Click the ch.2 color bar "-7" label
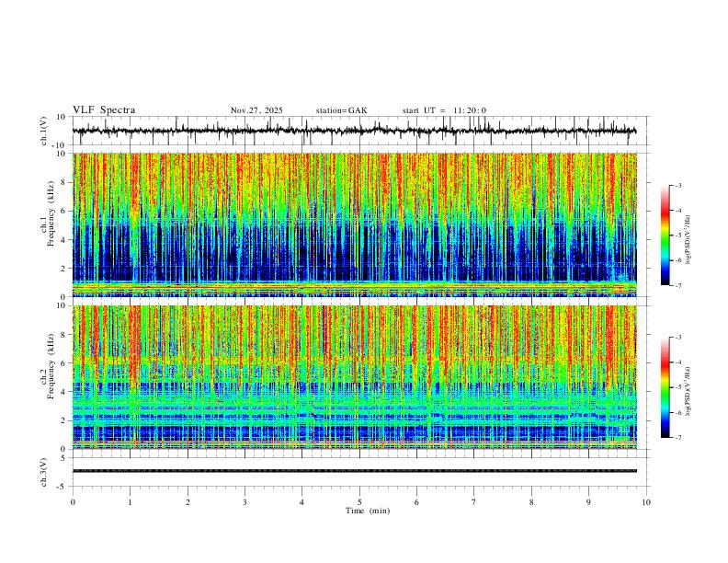The width and height of the screenshot is (728, 563). pos(678,437)
